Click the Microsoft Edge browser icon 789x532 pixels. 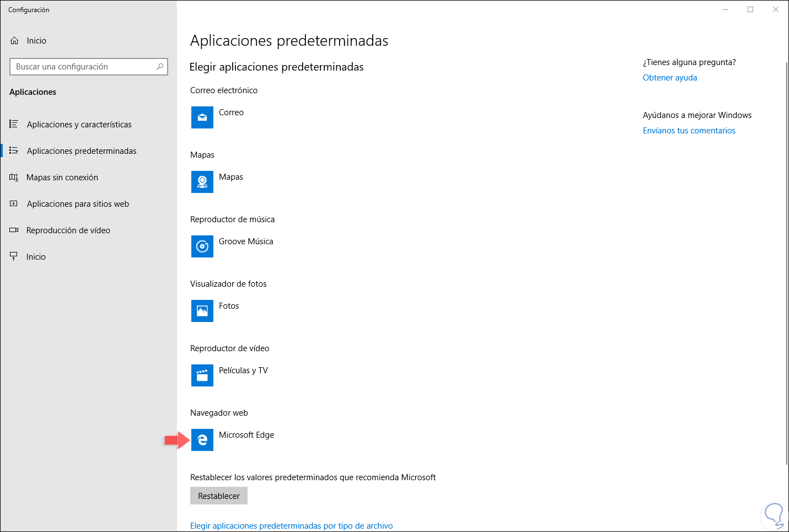coord(202,440)
